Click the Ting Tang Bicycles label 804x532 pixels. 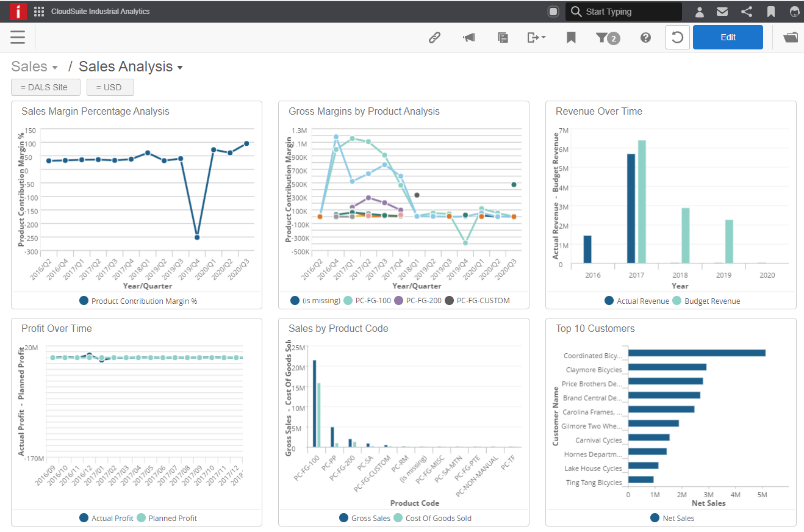click(594, 483)
